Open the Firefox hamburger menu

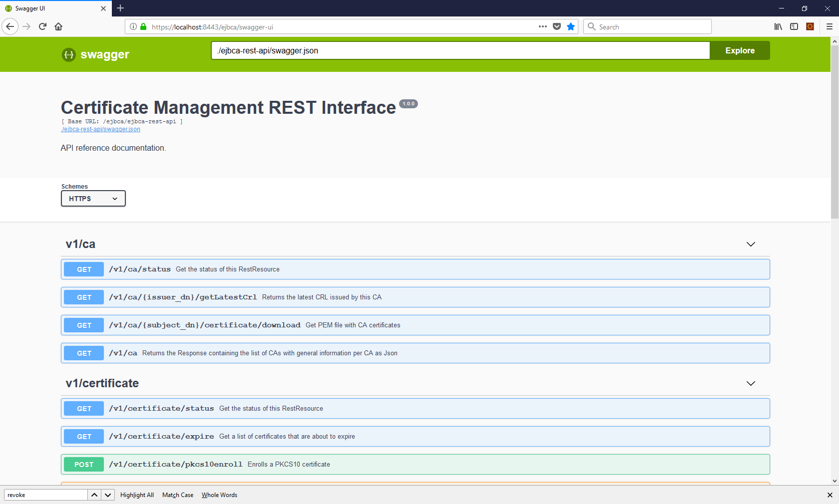coord(830,26)
